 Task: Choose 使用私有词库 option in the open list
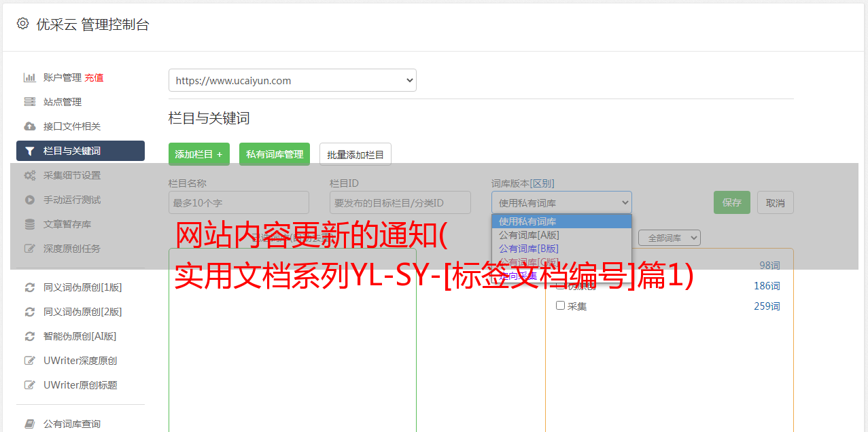[x=561, y=221]
